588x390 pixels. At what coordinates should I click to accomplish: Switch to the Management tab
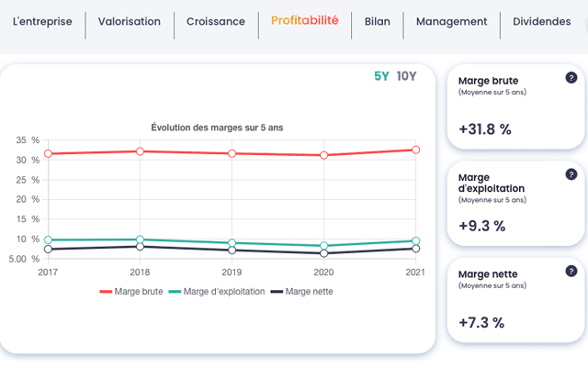pos(451,22)
